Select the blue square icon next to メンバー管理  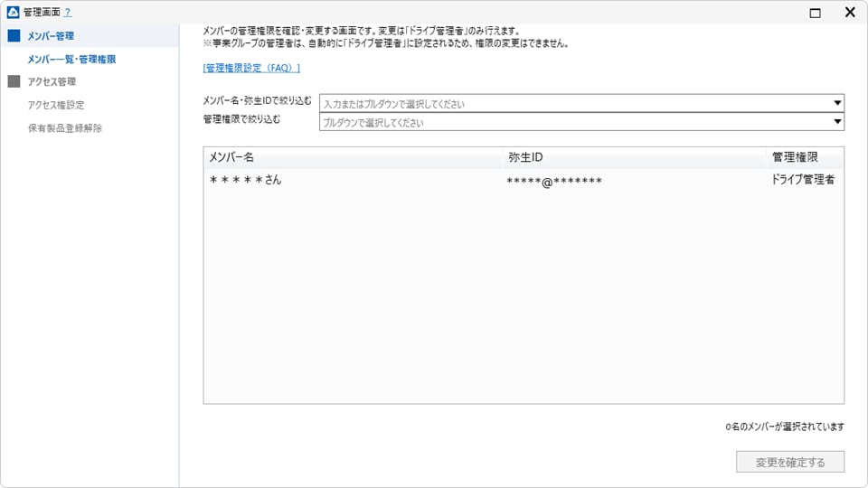click(14, 36)
